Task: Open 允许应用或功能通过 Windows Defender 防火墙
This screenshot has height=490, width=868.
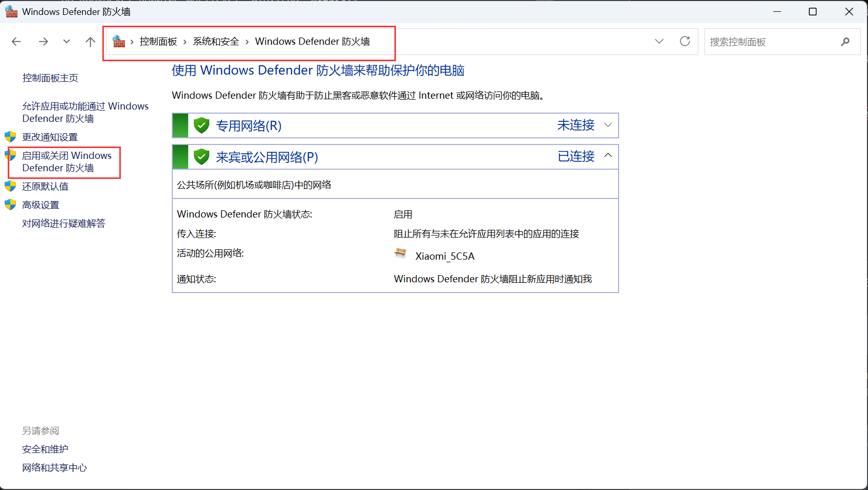Action: (85, 112)
